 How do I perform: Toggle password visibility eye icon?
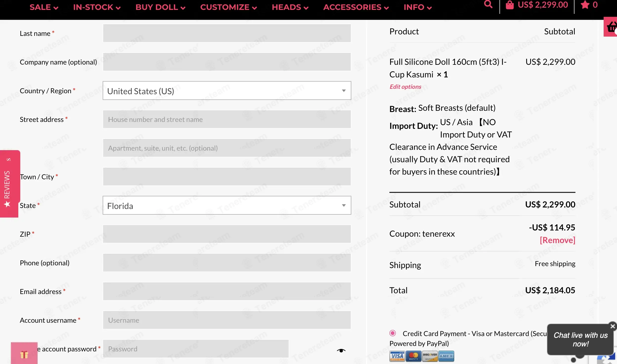tap(341, 350)
